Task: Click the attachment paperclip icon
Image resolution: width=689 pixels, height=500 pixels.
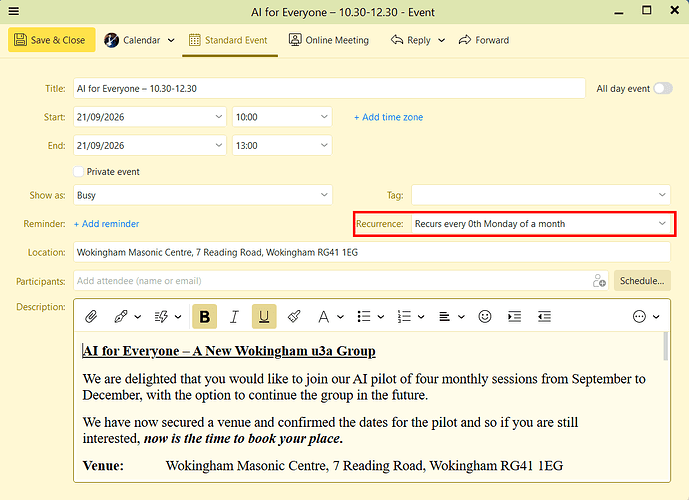Action: [x=91, y=316]
